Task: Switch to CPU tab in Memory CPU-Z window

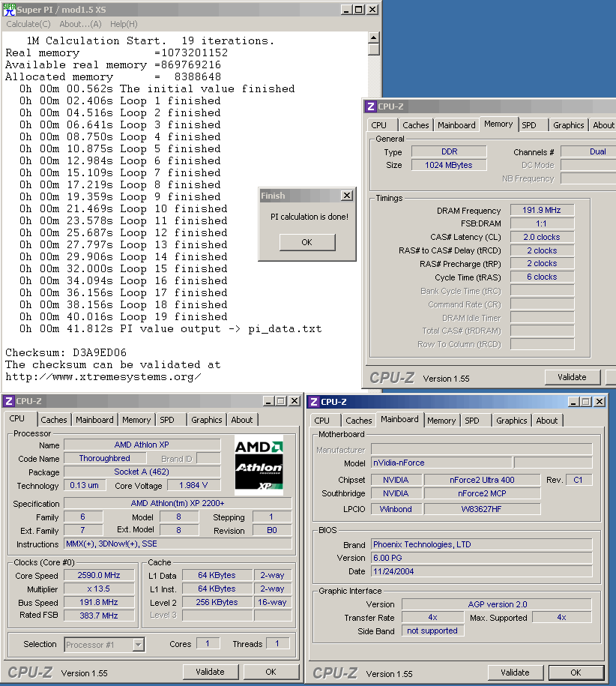Action: (378, 125)
